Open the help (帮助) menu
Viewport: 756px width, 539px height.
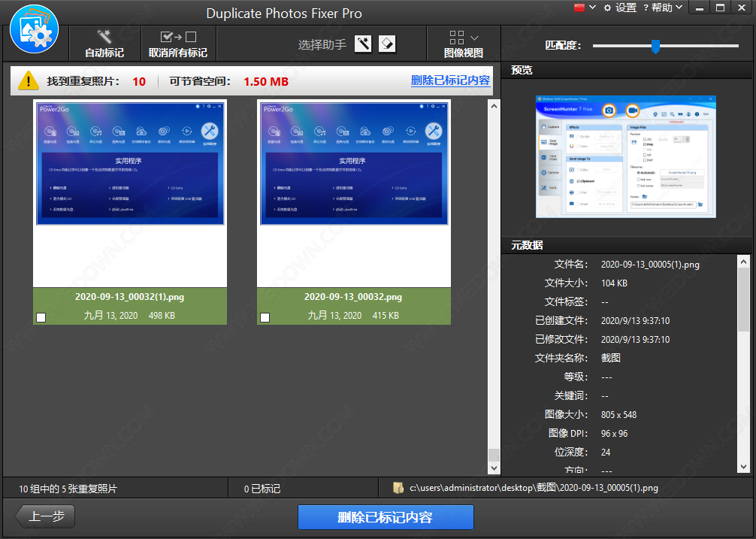pyautogui.click(x=661, y=8)
